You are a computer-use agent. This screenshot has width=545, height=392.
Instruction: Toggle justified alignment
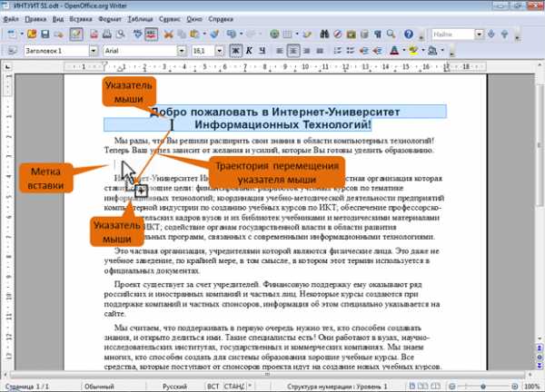(320, 51)
